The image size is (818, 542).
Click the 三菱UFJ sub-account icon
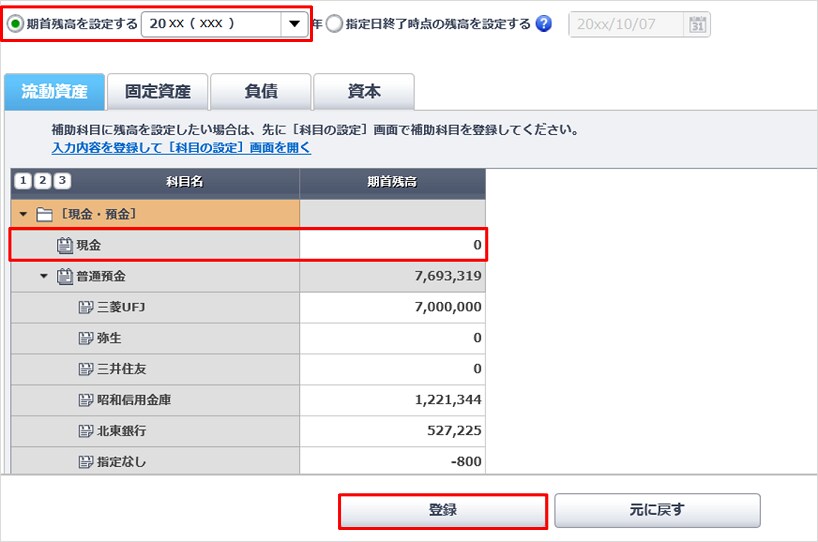[86, 307]
